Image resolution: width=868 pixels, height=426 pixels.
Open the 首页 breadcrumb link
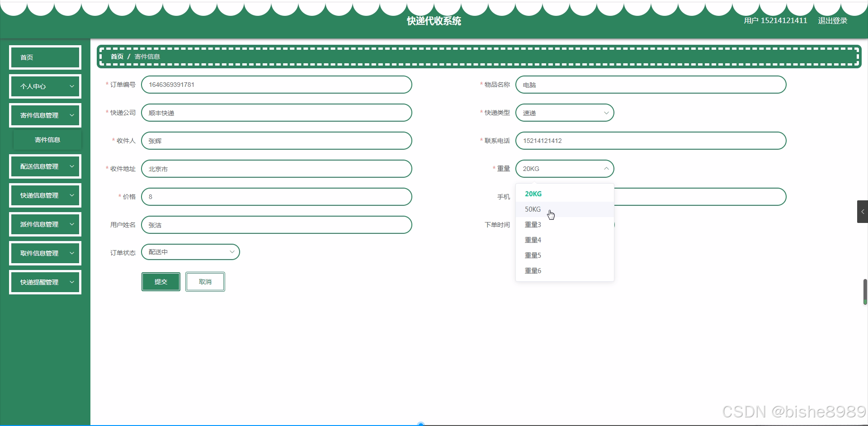click(117, 56)
